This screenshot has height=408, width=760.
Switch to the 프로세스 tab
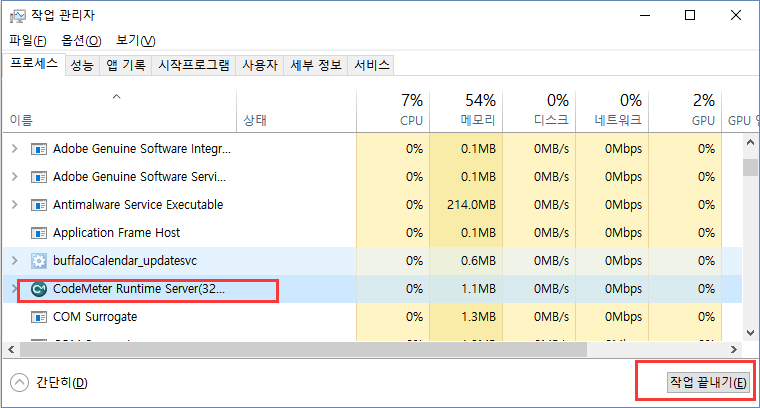34,63
